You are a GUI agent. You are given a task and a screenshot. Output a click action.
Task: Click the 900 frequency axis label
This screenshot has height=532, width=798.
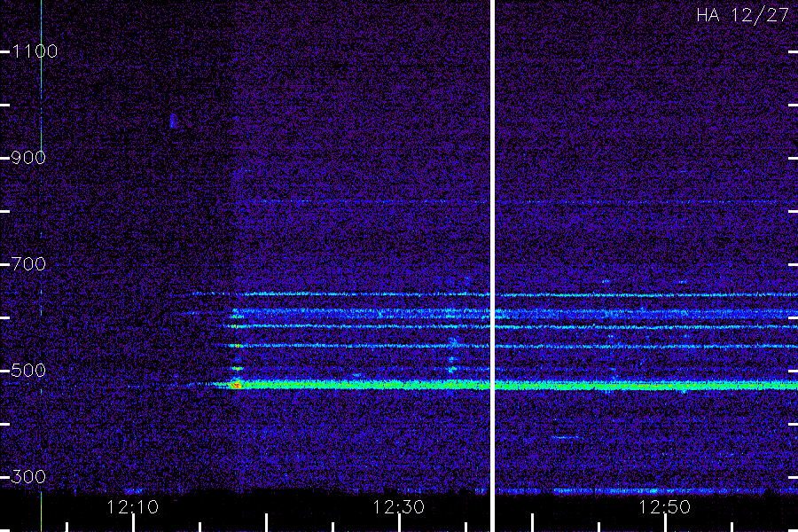point(28,158)
